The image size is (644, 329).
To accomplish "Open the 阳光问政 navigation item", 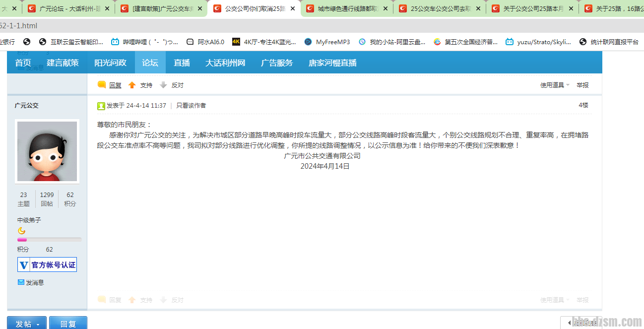I will point(110,63).
